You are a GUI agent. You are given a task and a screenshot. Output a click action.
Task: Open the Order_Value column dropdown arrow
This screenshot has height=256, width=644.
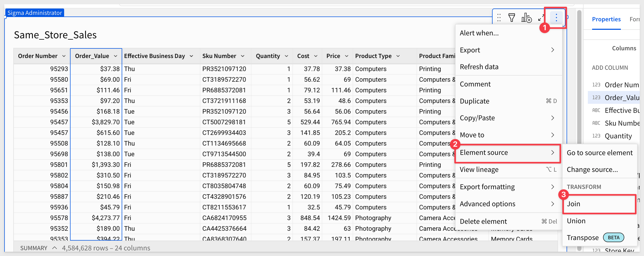pos(115,56)
